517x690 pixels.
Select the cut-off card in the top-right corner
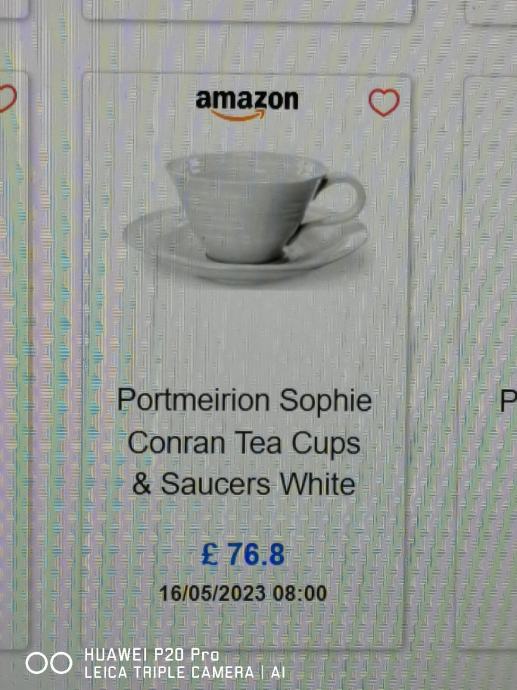[x=491, y=11]
